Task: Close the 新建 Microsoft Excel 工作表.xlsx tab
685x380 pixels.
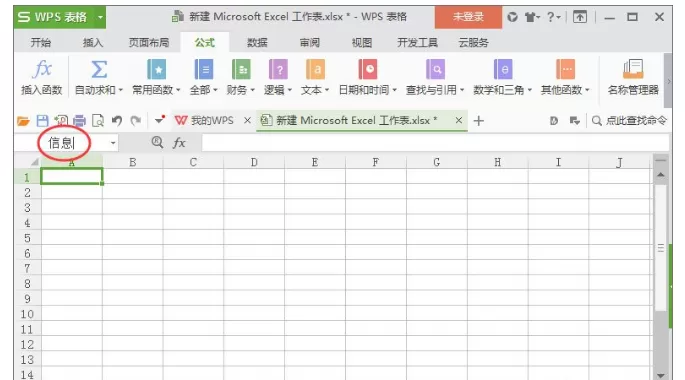Action: [x=459, y=120]
